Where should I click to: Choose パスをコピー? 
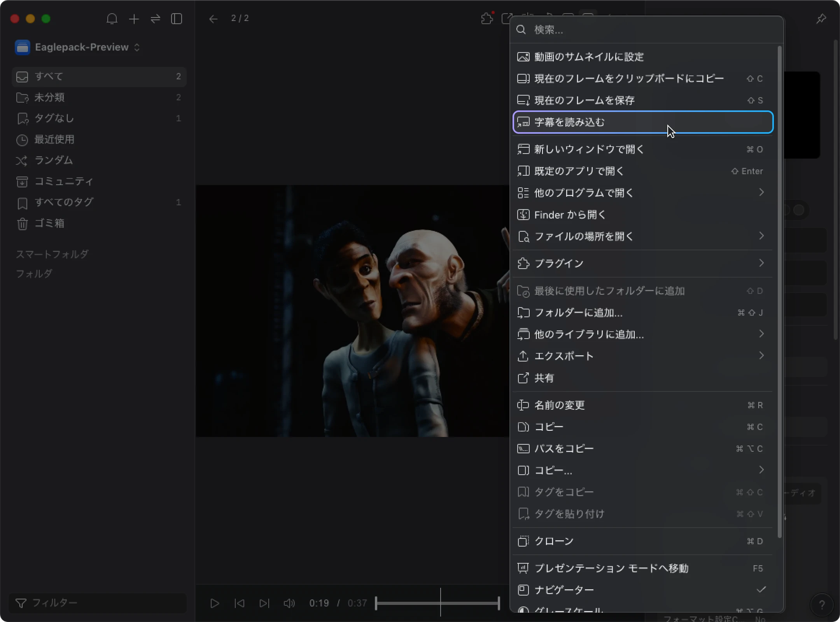click(x=643, y=449)
